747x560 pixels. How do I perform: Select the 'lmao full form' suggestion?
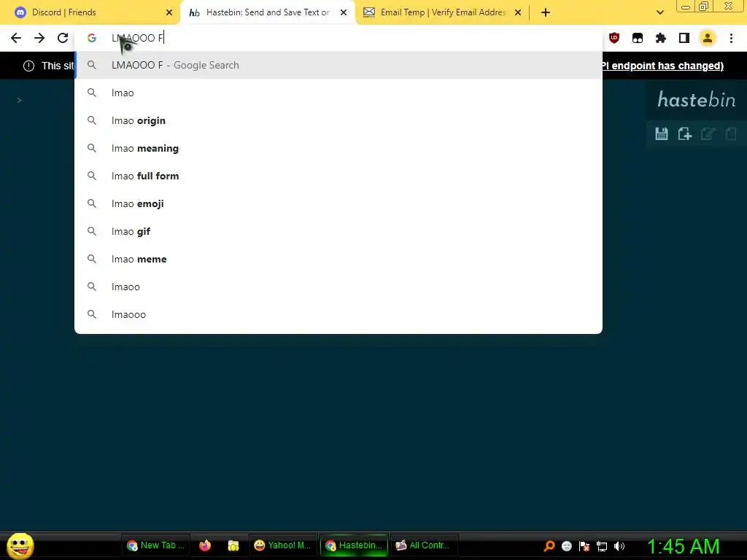[x=338, y=176]
